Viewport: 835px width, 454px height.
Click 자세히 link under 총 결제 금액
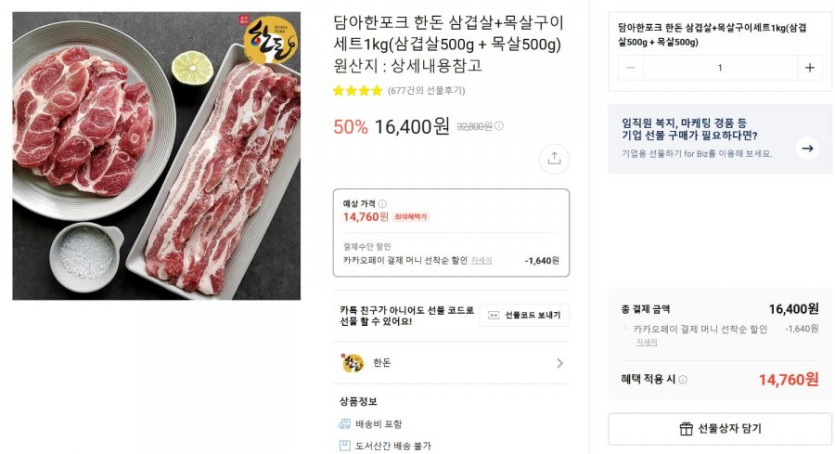point(646,342)
